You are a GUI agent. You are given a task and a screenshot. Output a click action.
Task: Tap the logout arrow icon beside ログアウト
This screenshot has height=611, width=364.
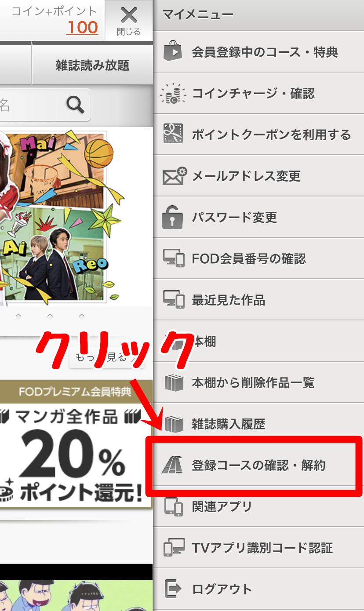click(173, 589)
